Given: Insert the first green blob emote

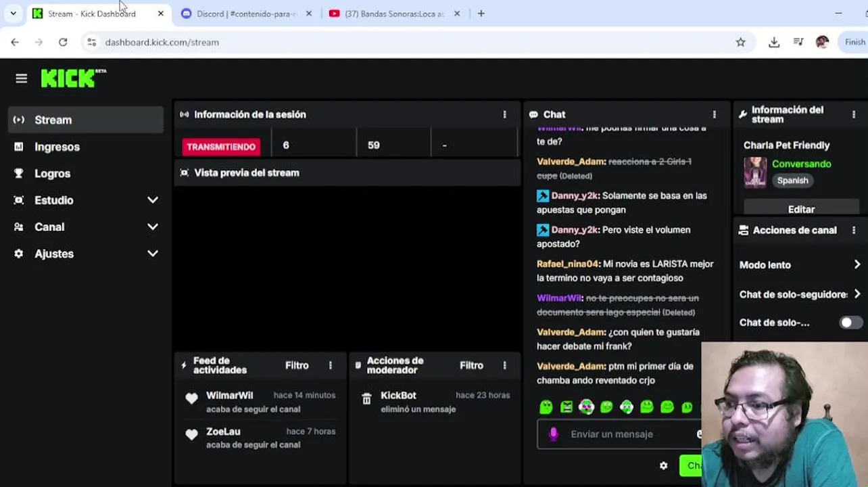Looking at the screenshot, I should point(546,407).
